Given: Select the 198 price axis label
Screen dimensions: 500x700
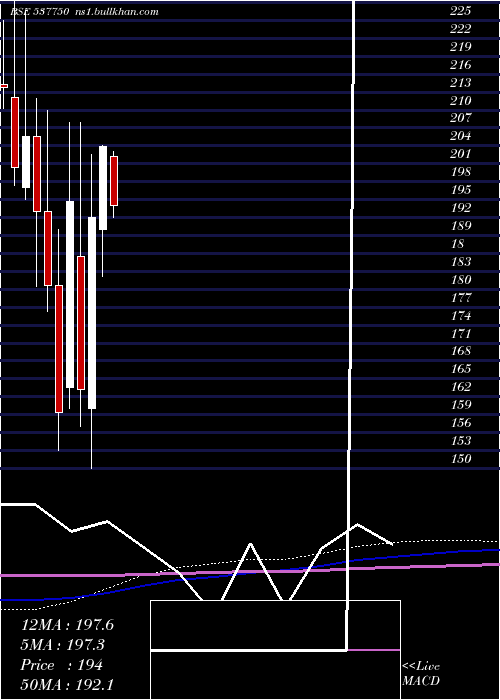Looking at the screenshot, I should coord(460,172).
